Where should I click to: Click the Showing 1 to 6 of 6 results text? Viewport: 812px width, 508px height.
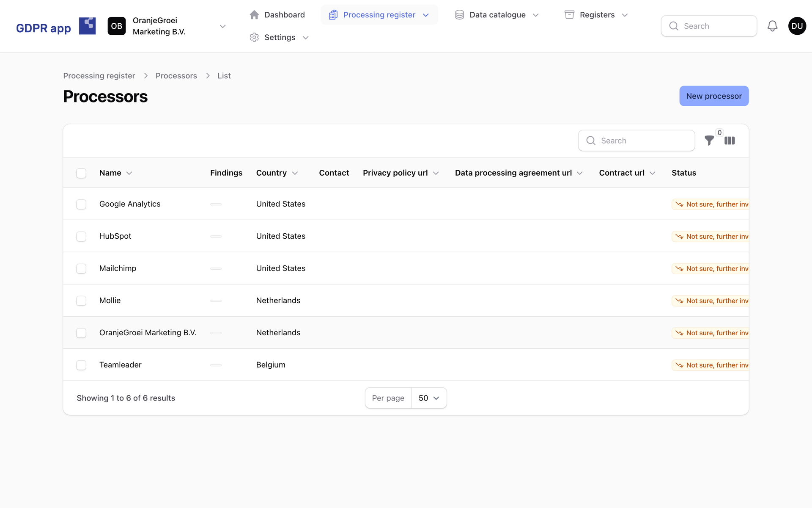[126, 398]
